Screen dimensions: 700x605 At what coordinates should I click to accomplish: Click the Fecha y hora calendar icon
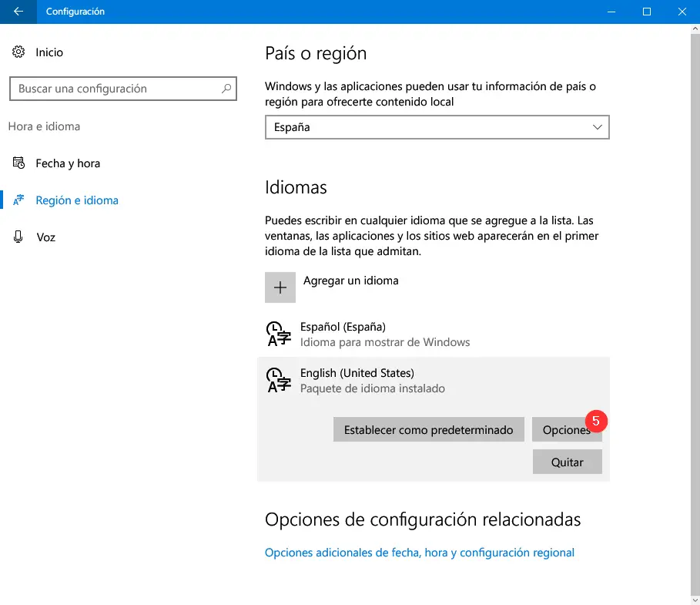(x=18, y=163)
